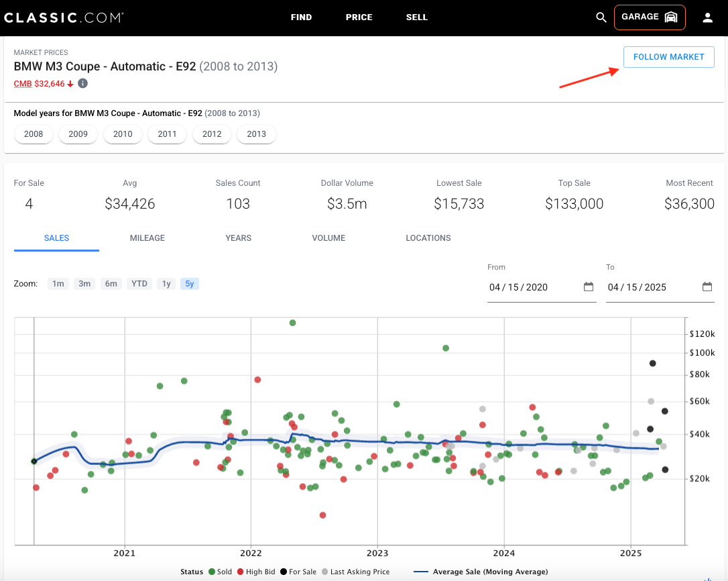Open the search magnifier icon
This screenshot has width=728, height=581.
pos(601,17)
